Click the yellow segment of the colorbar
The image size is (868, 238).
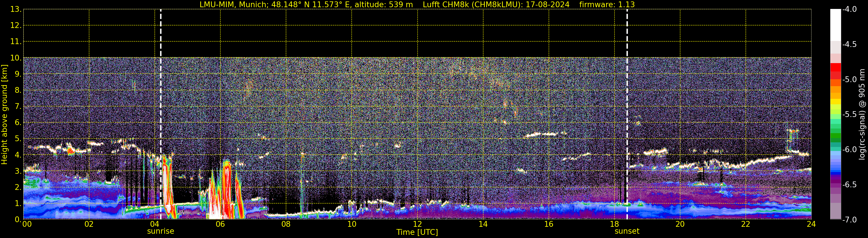pyautogui.click(x=836, y=102)
